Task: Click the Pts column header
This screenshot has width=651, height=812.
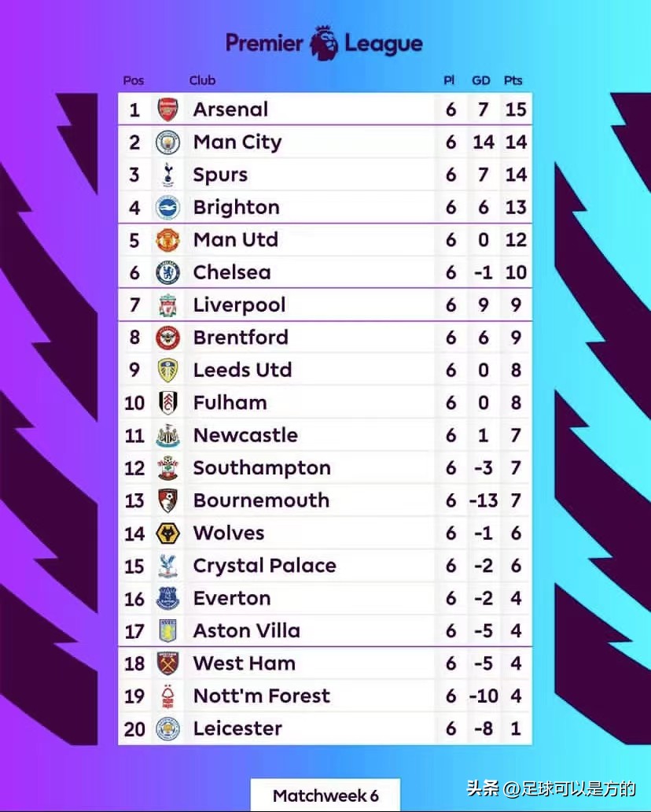Action: [513, 80]
